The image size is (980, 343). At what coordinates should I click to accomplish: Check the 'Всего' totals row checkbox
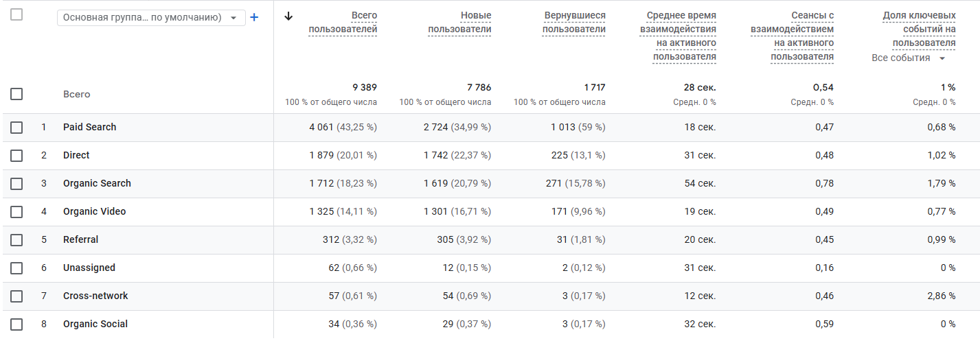click(x=16, y=94)
